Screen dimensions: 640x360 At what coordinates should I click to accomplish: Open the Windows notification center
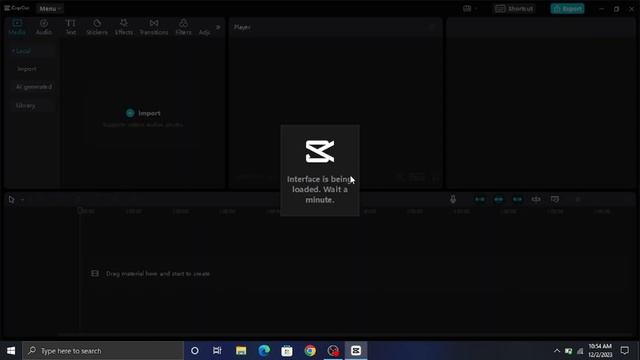625,351
